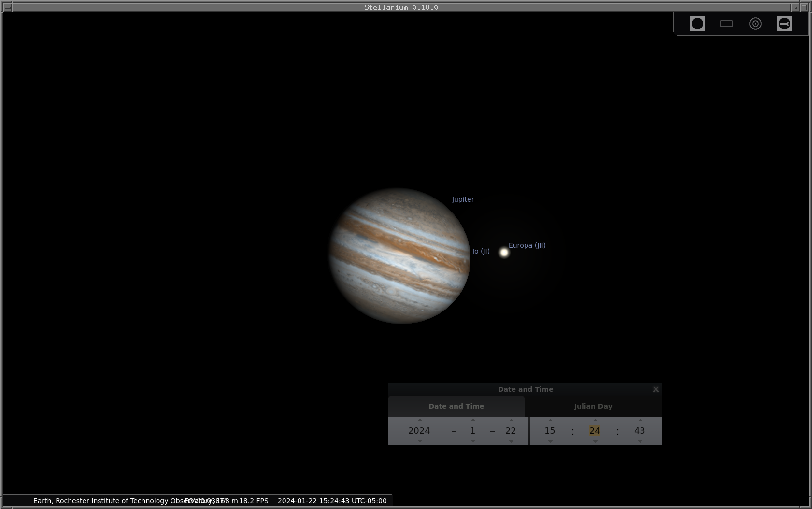Image resolution: width=812 pixels, height=509 pixels.
Task: Close the Date and Time dialog
Action: coord(655,389)
